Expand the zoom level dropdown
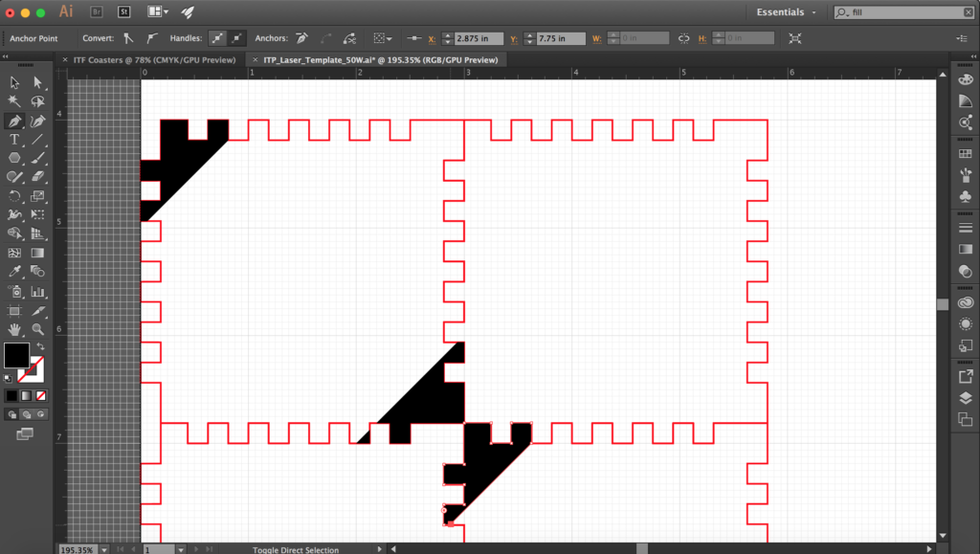The width and height of the screenshot is (980, 554). (104, 549)
